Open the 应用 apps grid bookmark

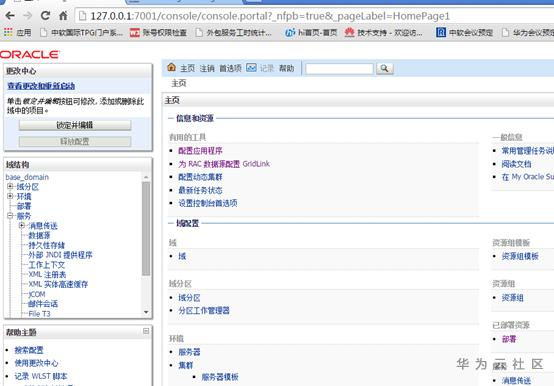click(17, 32)
